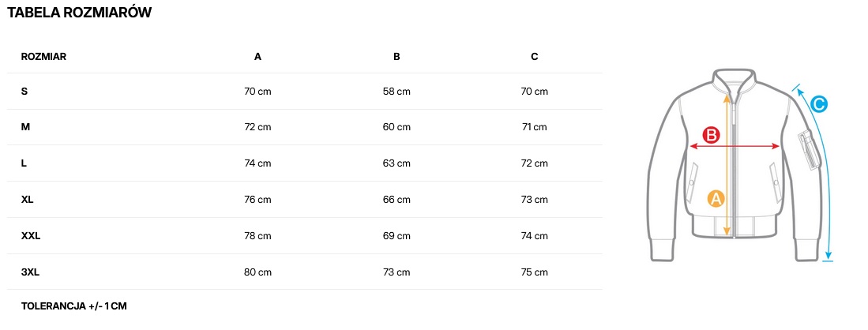Click the "80 cm" value in the 3XL row
The image size is (868, 330).
click(x=257, y=272)
